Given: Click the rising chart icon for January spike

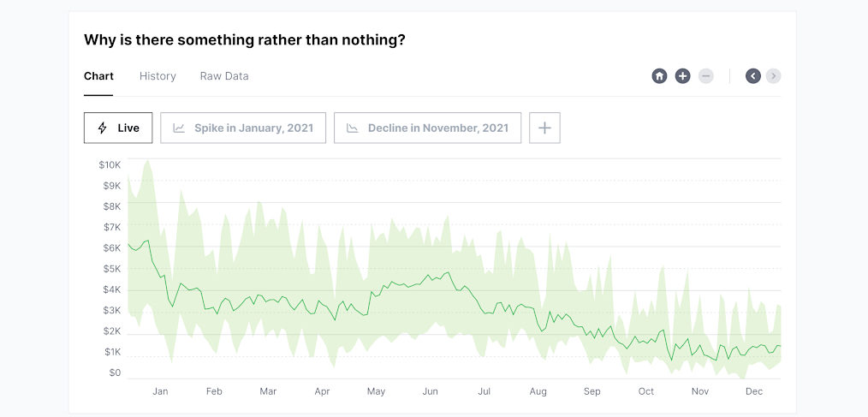Looking at the screenshot, I should click(179, 128).
